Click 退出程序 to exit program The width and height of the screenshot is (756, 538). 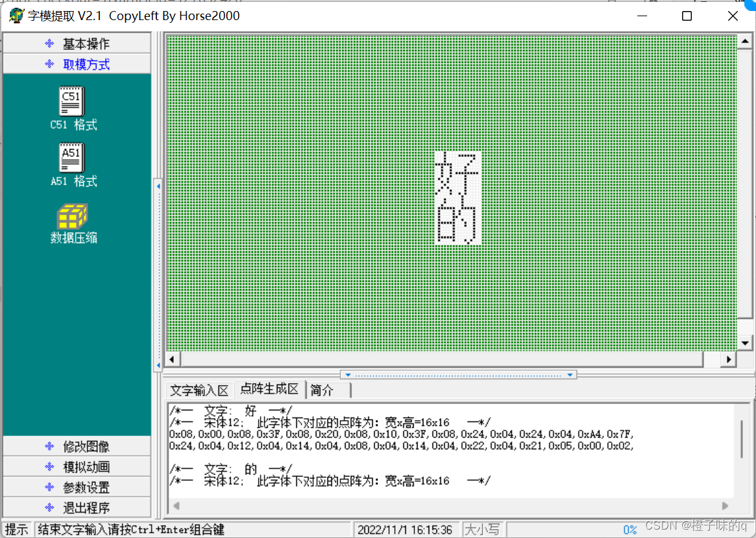tap(77, 508)
